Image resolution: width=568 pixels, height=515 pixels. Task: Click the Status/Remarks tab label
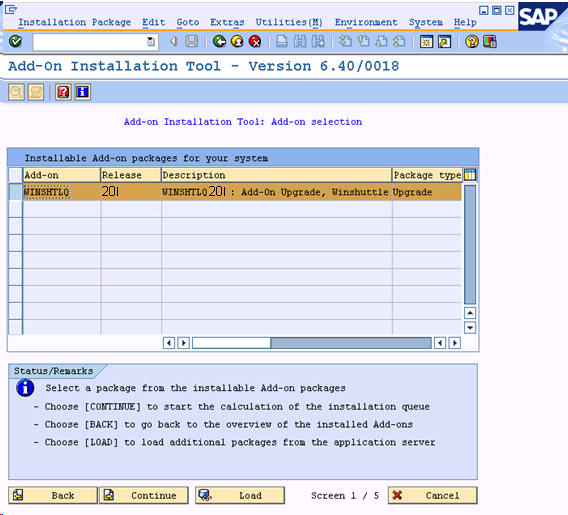coord(54,371)
